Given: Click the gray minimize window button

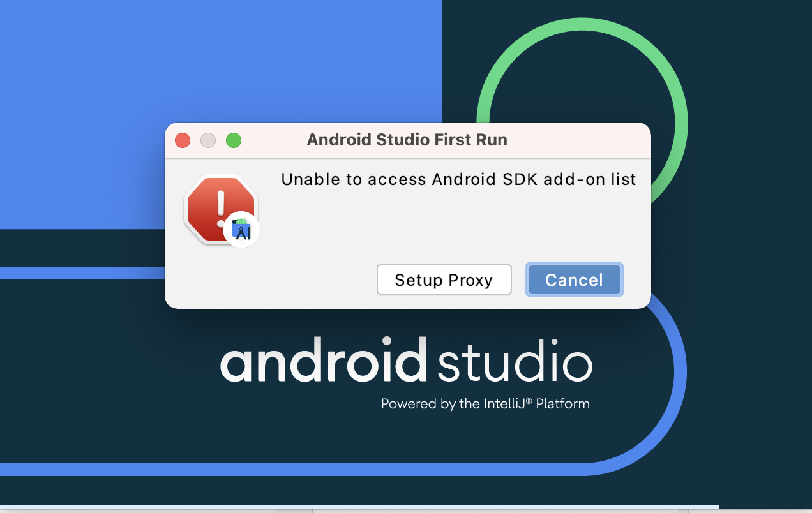Looking at the screenshot, I should 208,140.
